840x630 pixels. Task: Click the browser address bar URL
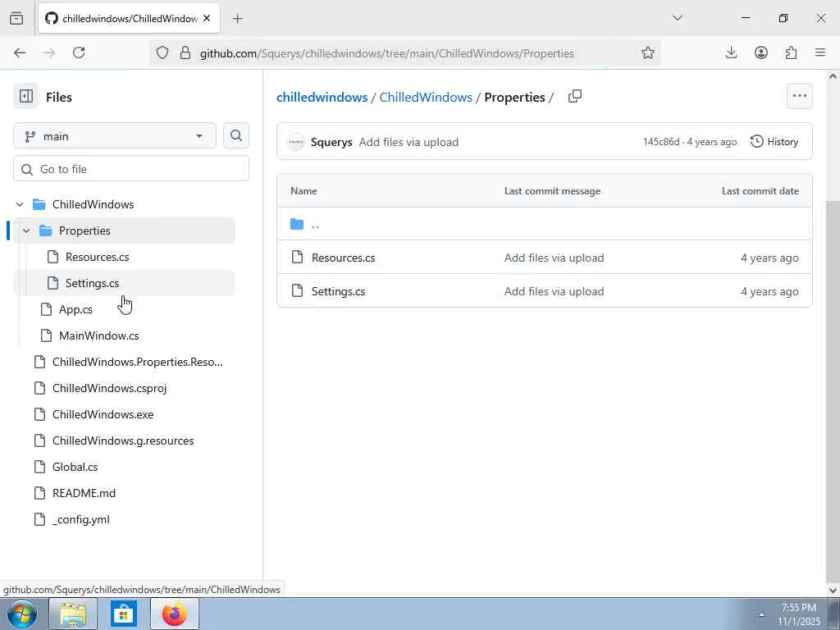(387, 53)
